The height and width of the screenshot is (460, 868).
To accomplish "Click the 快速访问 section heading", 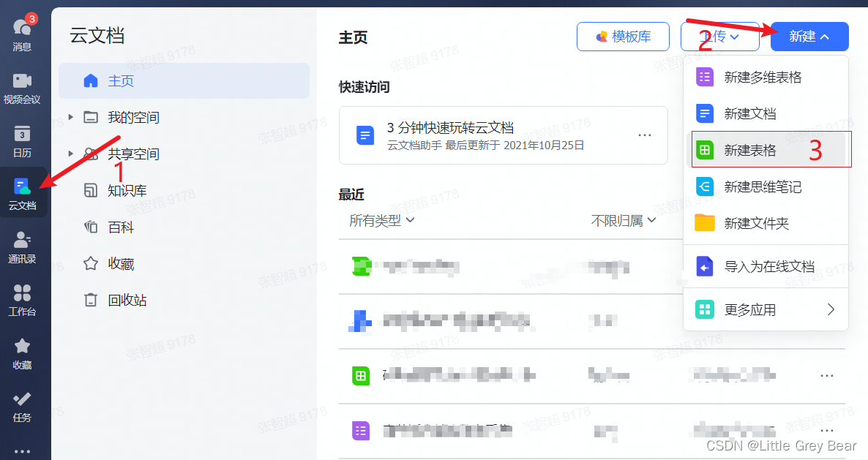I will point(364,87).
